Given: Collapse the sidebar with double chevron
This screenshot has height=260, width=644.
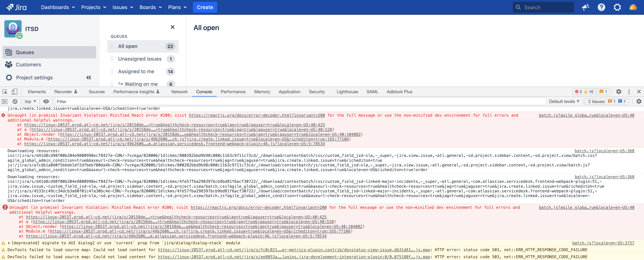Looking at the screenshot, I should [x=88, y=78].
